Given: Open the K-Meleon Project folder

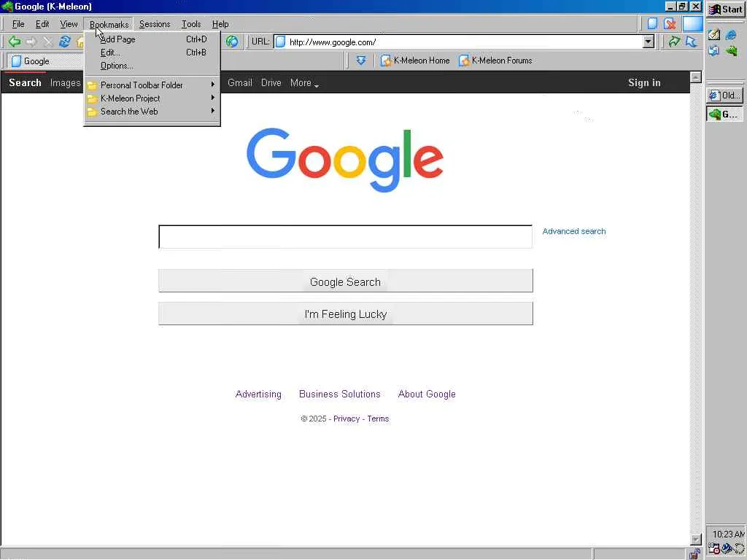Looking at the screenshot, I should (x=152, y=98).
